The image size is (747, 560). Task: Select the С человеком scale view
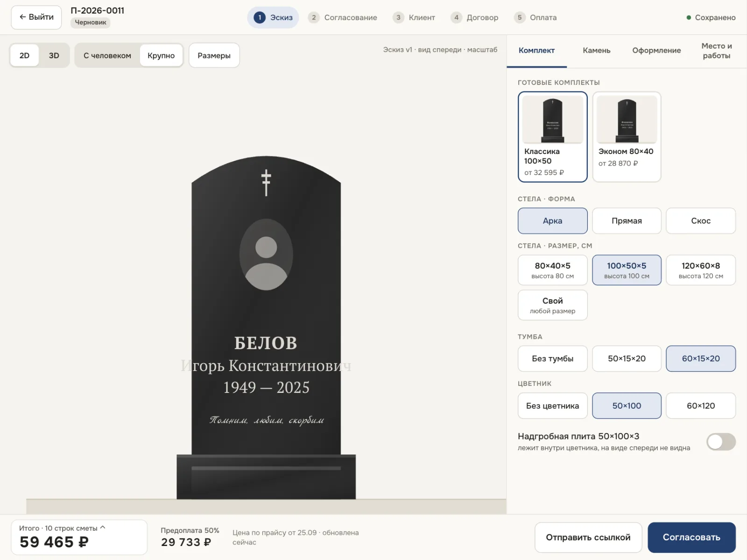tap(107, 56)
